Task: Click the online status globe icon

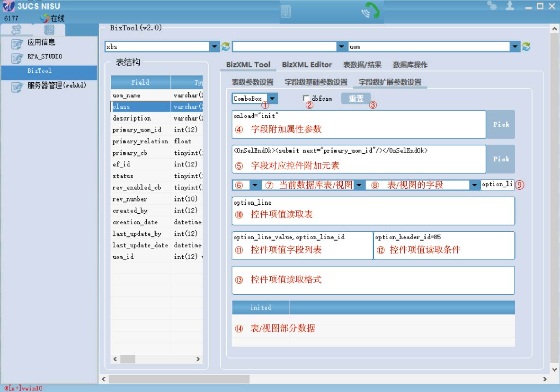Action: coord(44,18)
